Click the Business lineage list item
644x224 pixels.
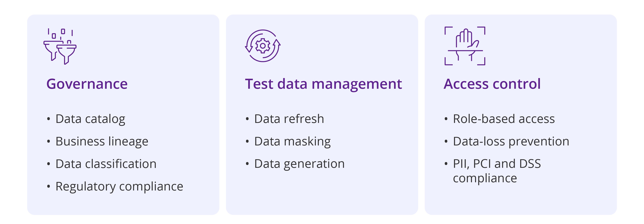point(102,141)
